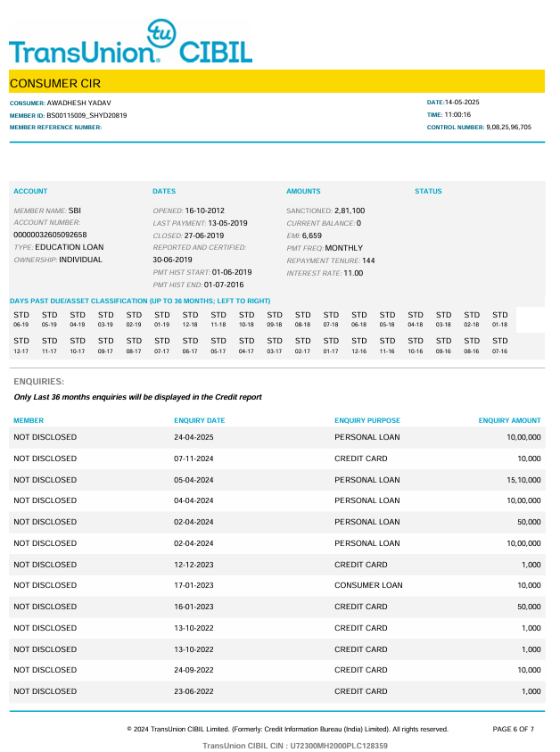Screen dimensions: 560x752
Task: Click the ENQUIRY PURPOSE column header
Action: (x=367, y=420)
